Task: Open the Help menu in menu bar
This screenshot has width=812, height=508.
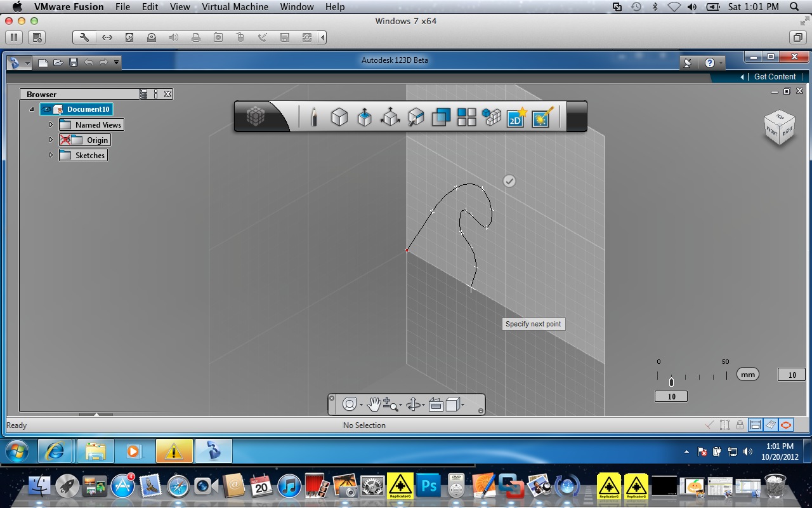Action: click(335, 7)
